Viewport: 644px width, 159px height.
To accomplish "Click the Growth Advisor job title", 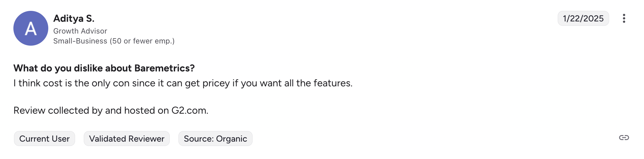I will pos(80,31).
